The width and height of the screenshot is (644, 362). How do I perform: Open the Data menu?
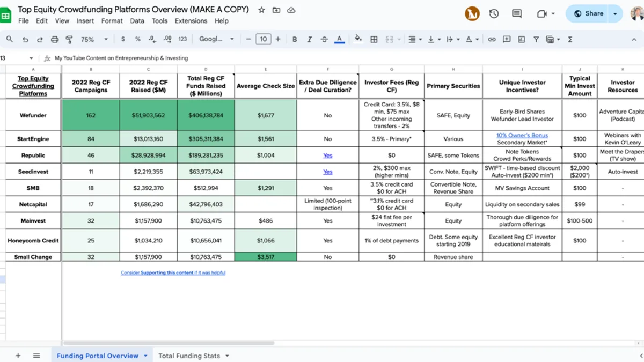pyautogui.click(x=137, y=21)
